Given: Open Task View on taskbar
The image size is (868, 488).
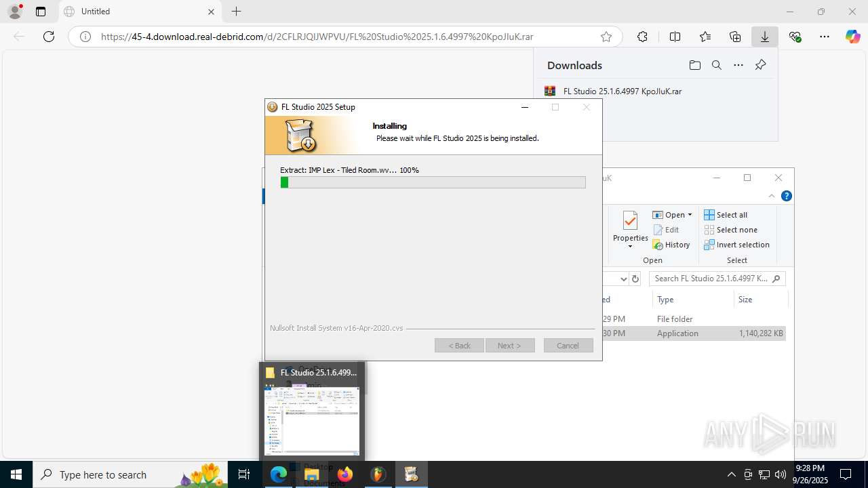Looking at the screenshot, I should pos(245,474).
